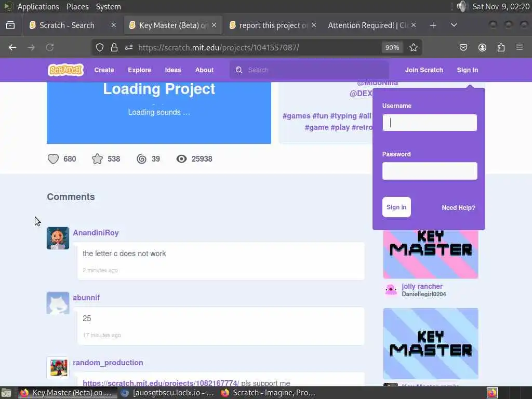
Task: Close the Attention Required tab
Action: click(x=414, y=25)
